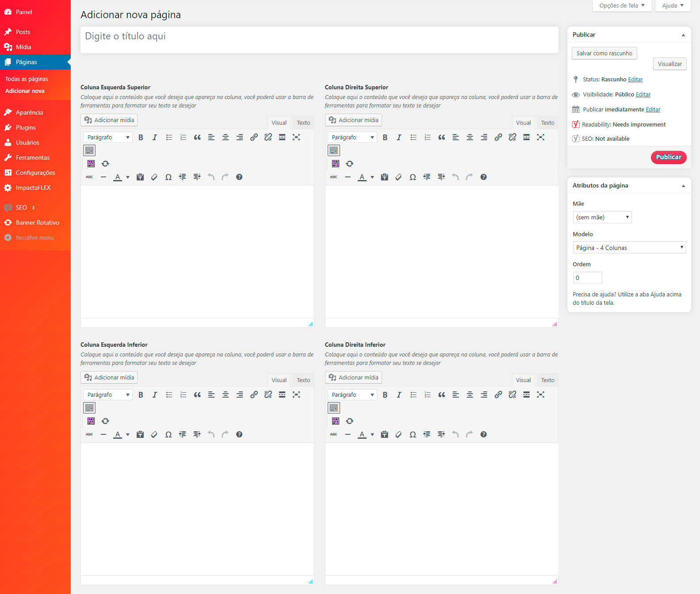Open help icon in Coluna Esquerda Superior toolbar
Image resolution: width=700 pixels, height=594 pixels.
239,177
